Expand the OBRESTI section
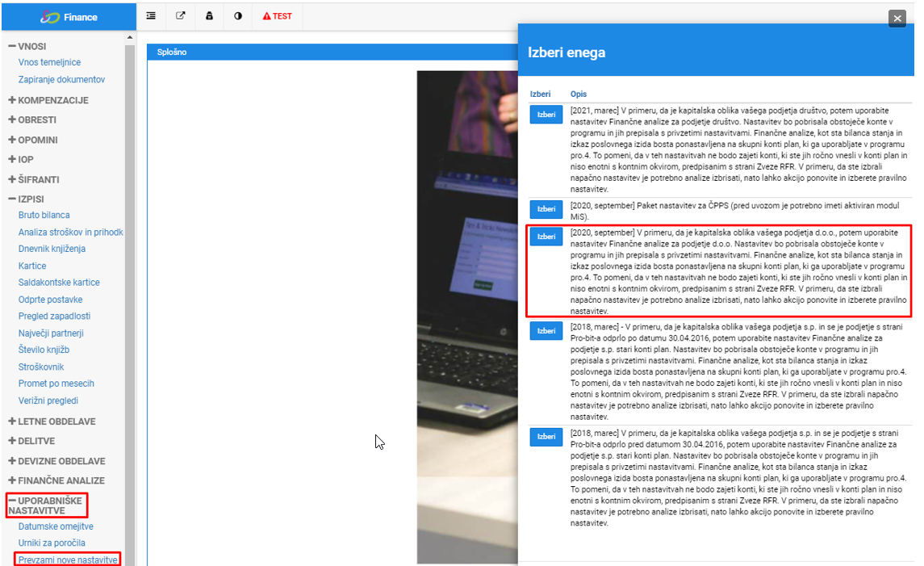This screenshot has height=566, width=924. [32, 119]
